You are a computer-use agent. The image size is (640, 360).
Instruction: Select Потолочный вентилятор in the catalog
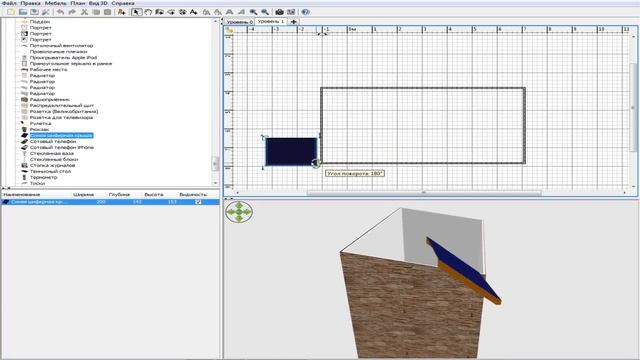coord(61,46)
